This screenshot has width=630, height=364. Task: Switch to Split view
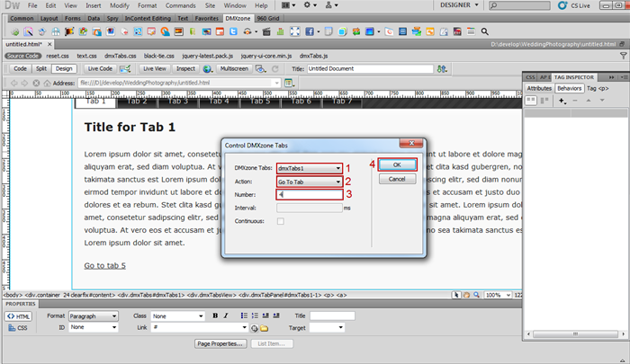pos(41,68)
